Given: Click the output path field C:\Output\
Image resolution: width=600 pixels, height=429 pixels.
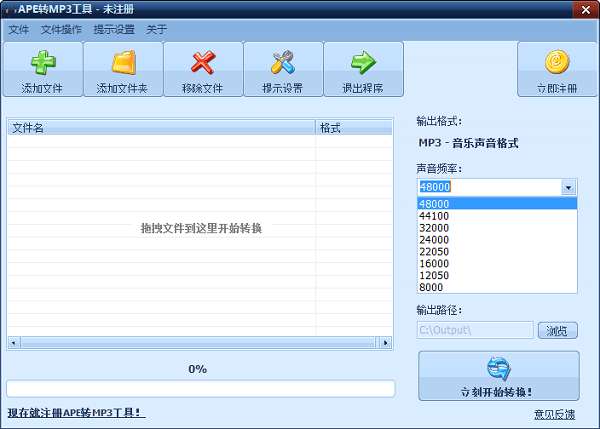Looking at the screenshot, I should coord(475,330).
